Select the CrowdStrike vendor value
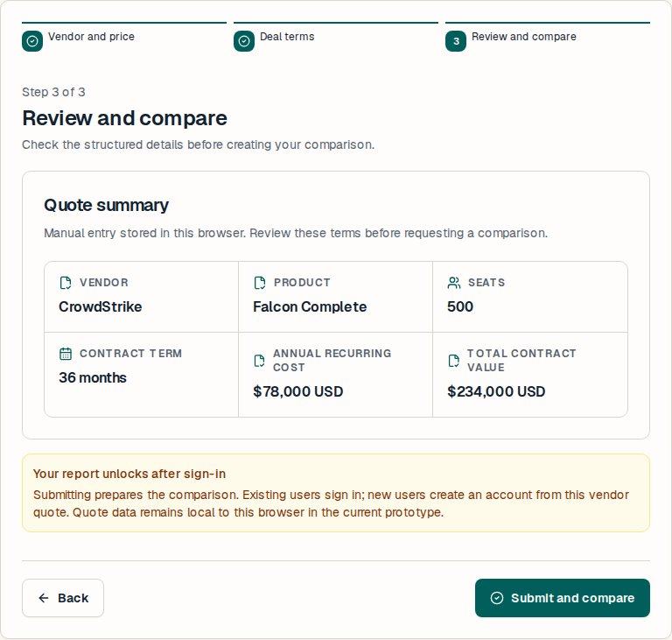This screenshot has width=672, height=640. coord(101,306)
